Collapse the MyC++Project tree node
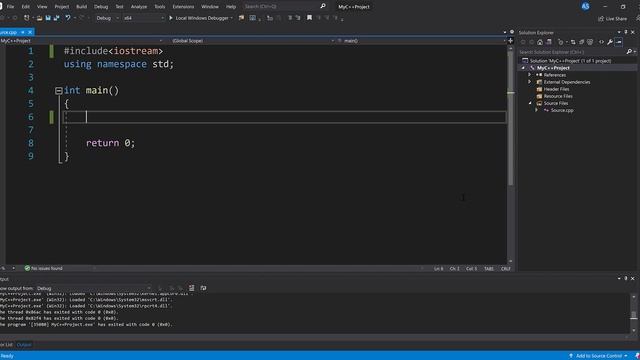 [x=523, y=68]
